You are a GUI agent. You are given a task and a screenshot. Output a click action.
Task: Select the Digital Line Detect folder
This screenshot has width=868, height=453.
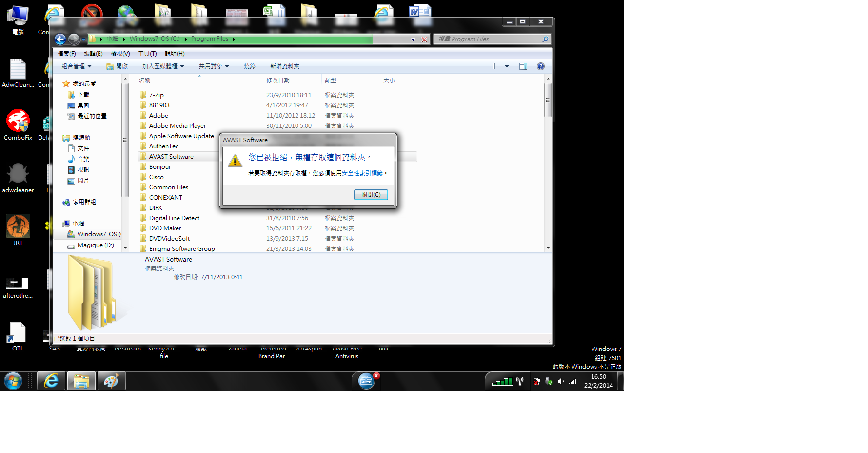click(x=174, y=218)
